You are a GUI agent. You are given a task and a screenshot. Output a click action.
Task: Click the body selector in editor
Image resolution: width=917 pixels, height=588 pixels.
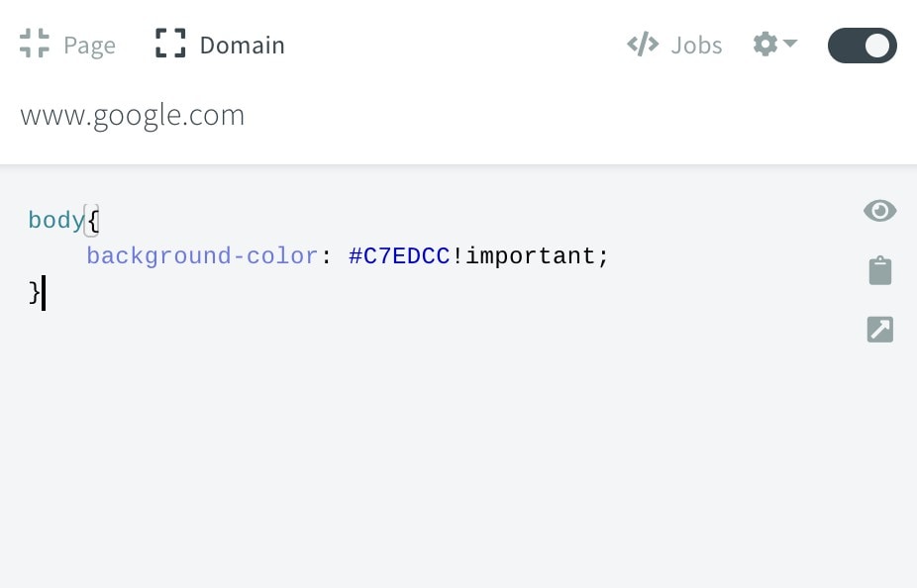pyautogui.click(x=56, y=221)
